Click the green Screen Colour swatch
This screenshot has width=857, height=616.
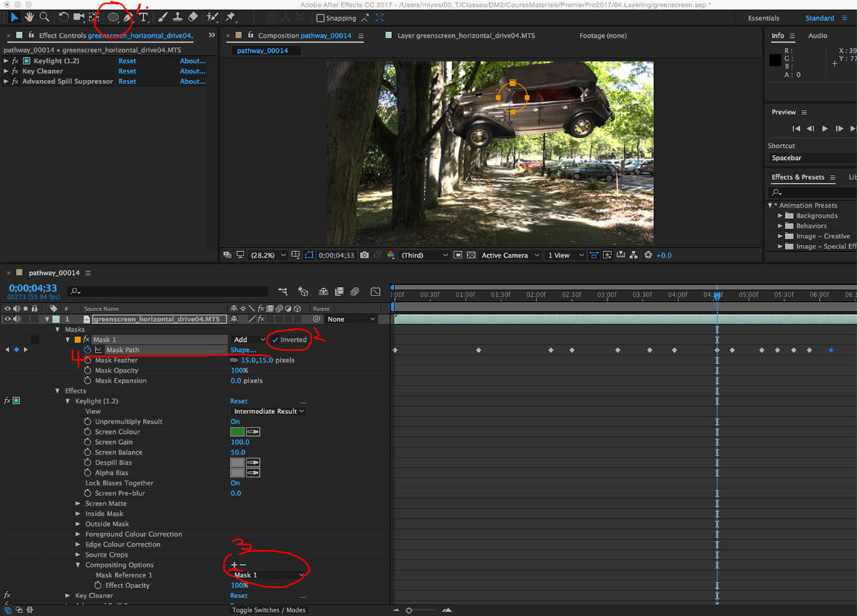pos(236,432)
